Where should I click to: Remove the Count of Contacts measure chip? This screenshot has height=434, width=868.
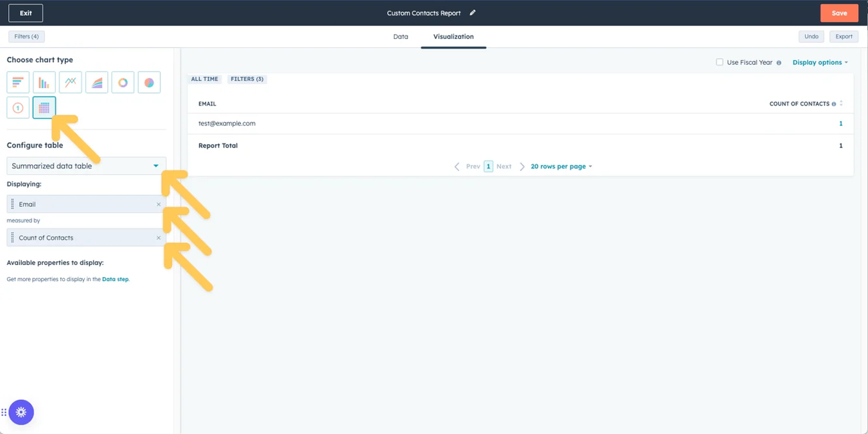pos(159,237)
